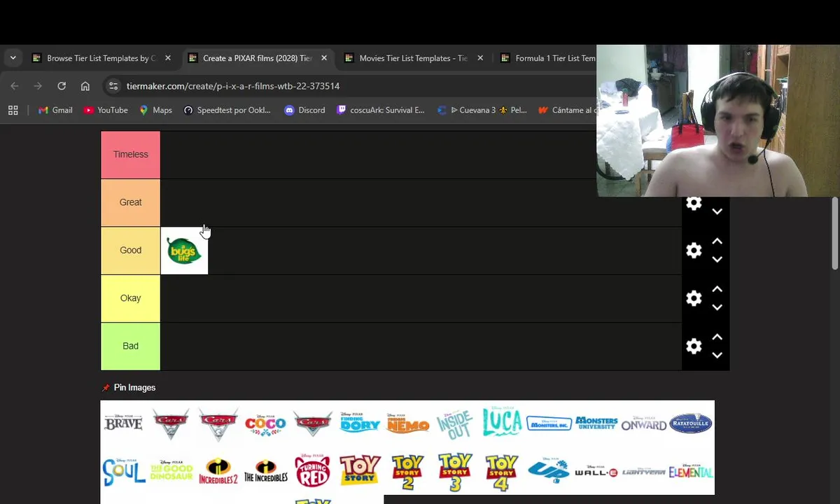840x504 pixels.
Task: Open the YouTube bookmark
Action: point(106,110)
